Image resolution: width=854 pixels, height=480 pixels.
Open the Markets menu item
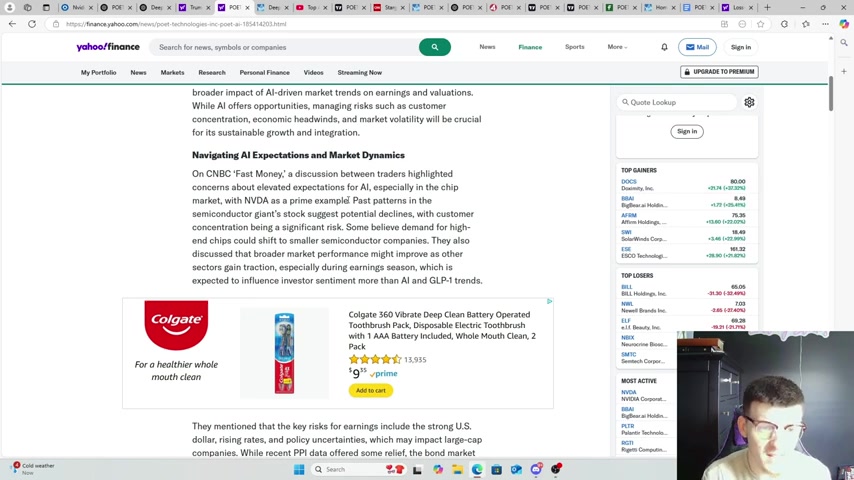(x=172, y=72)
